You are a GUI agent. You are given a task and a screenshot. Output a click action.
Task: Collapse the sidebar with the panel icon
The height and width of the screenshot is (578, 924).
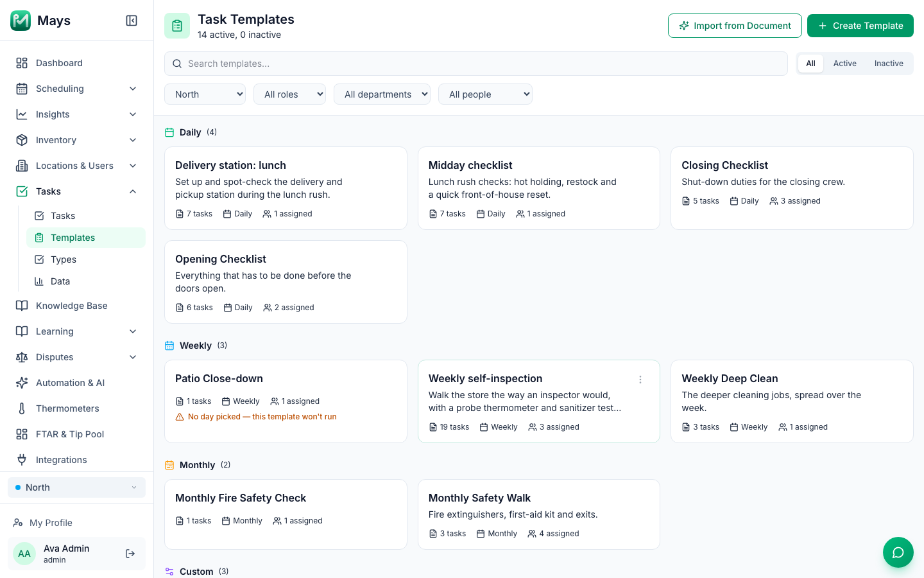[132, 21]
